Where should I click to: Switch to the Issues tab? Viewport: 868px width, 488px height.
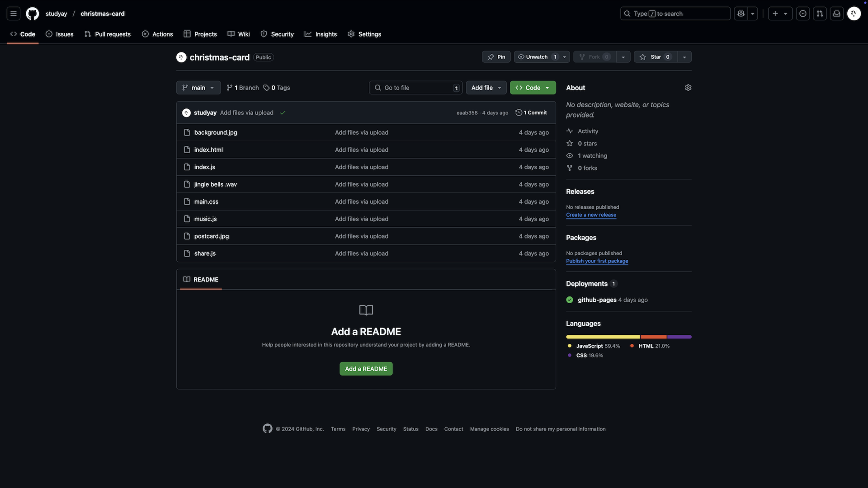pos(59,34)
